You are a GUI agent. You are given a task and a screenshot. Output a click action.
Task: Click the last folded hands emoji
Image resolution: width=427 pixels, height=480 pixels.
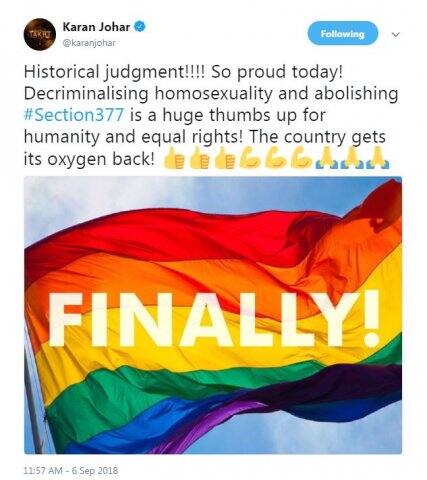click(378, 157)
